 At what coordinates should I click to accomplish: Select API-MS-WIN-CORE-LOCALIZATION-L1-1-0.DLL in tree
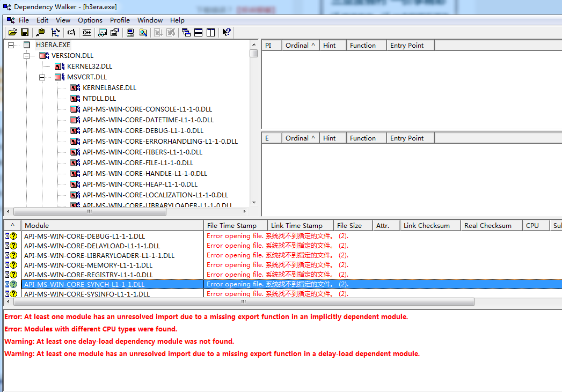coord(155,195)
